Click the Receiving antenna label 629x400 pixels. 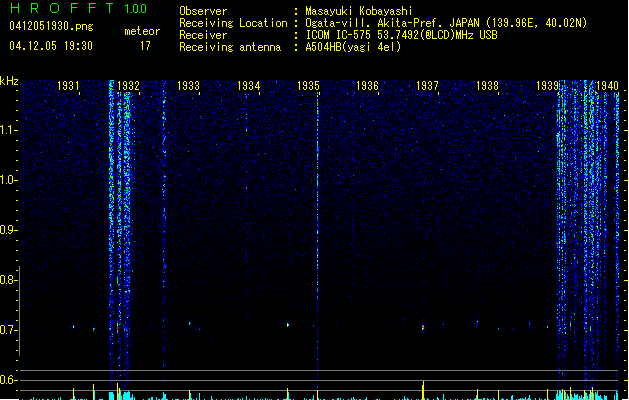tap(230, 47)
